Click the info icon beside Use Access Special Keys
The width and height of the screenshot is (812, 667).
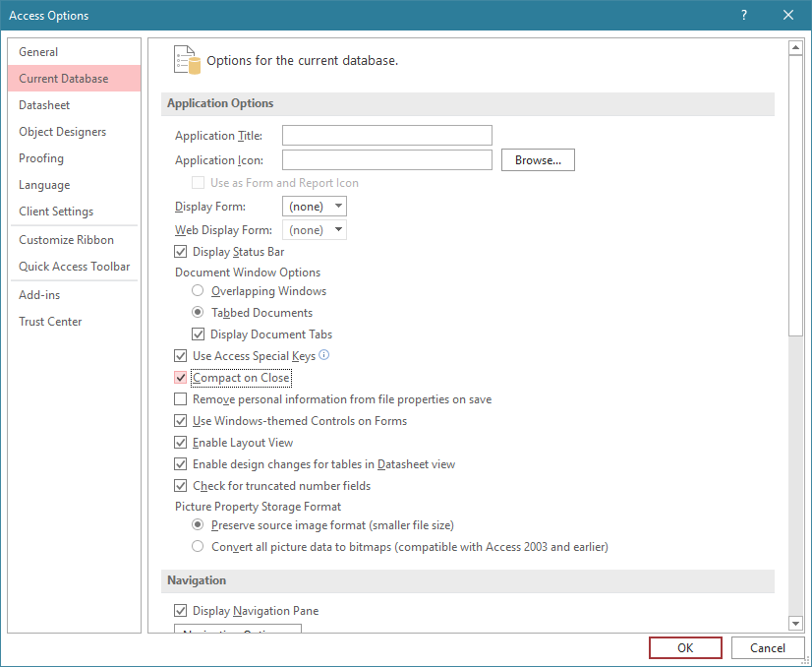[x=324, y=356]
